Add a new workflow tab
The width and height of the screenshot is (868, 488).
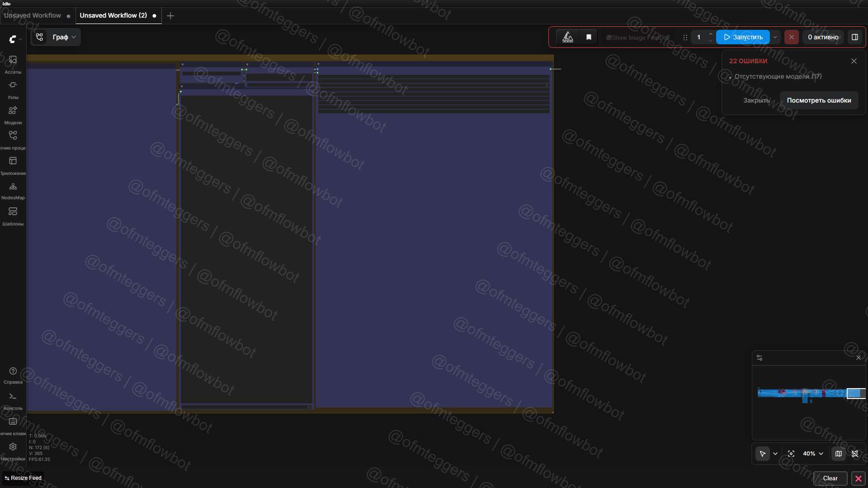pyautogui.click(x=170, y=16)
